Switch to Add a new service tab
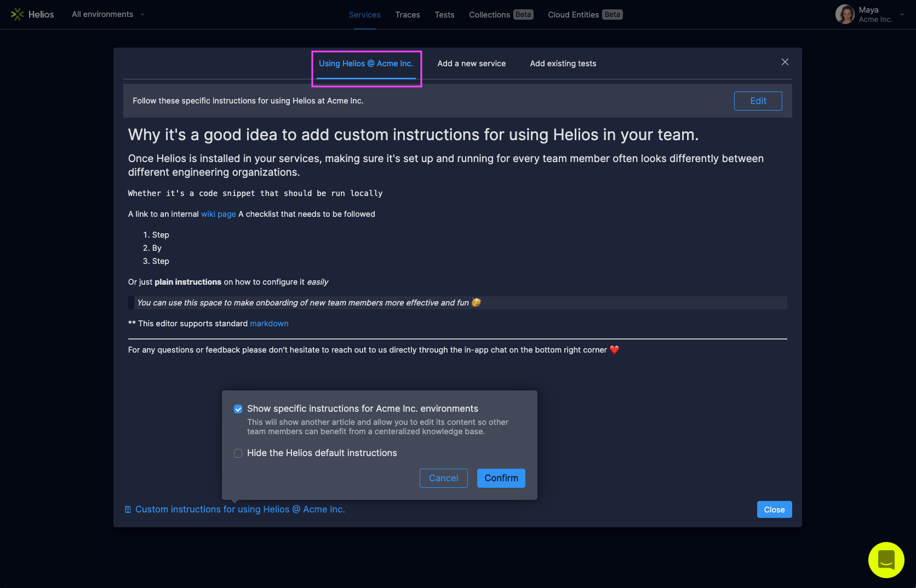 (471, 64)
